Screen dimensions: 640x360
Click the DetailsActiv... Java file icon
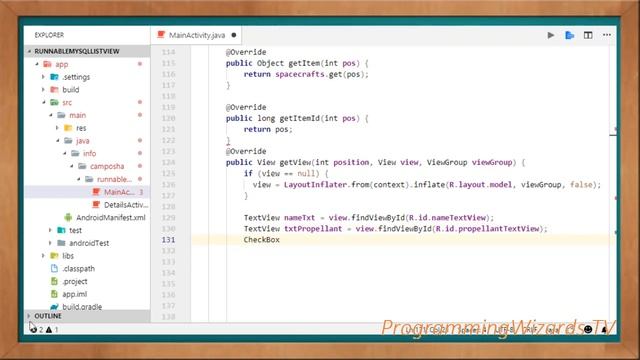pyautogui.click(x=96, y=204)
